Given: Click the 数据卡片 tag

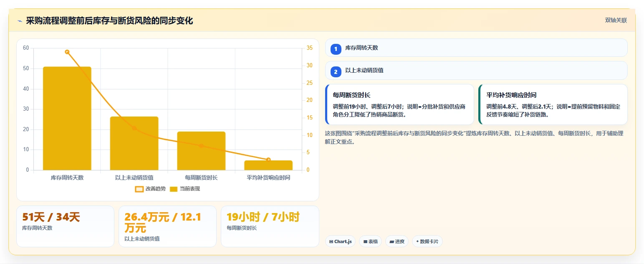Looking at the screenshot, I should [427, 241].
